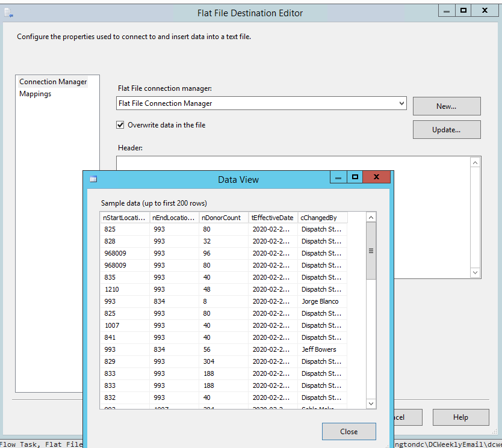The width and height of the screenshot is (502, 448).
Task: Click the New... button
Action: coord(446,106)
